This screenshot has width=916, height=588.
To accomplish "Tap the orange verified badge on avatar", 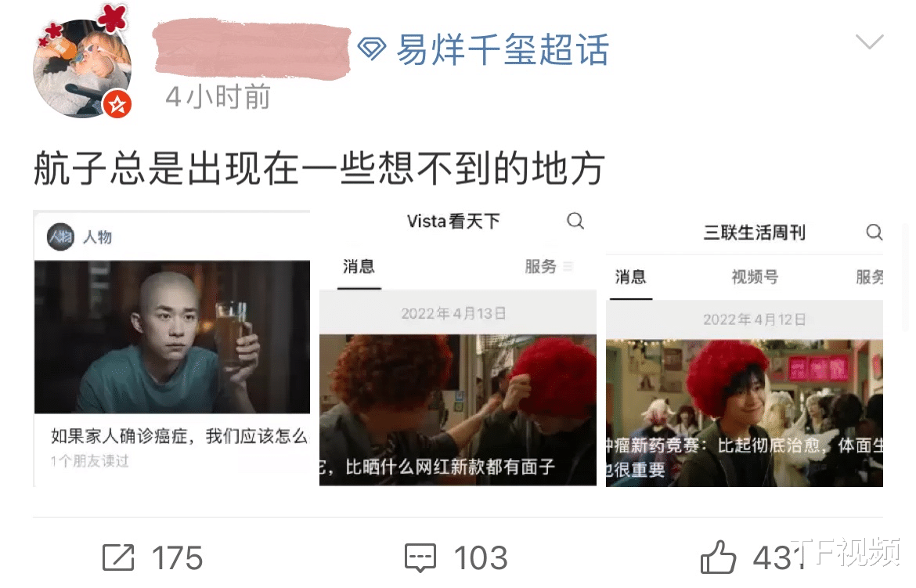I will [x=117, y=105].
